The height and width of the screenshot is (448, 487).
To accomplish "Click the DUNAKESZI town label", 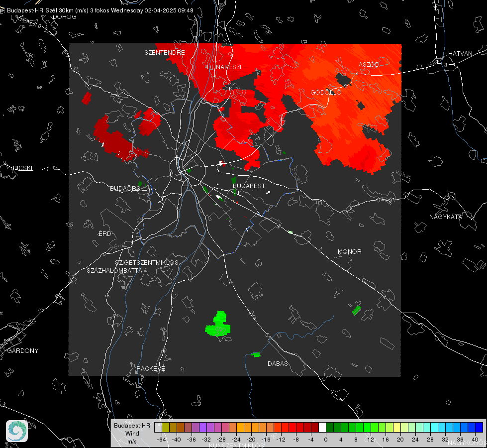I will [x=224, y=67].
